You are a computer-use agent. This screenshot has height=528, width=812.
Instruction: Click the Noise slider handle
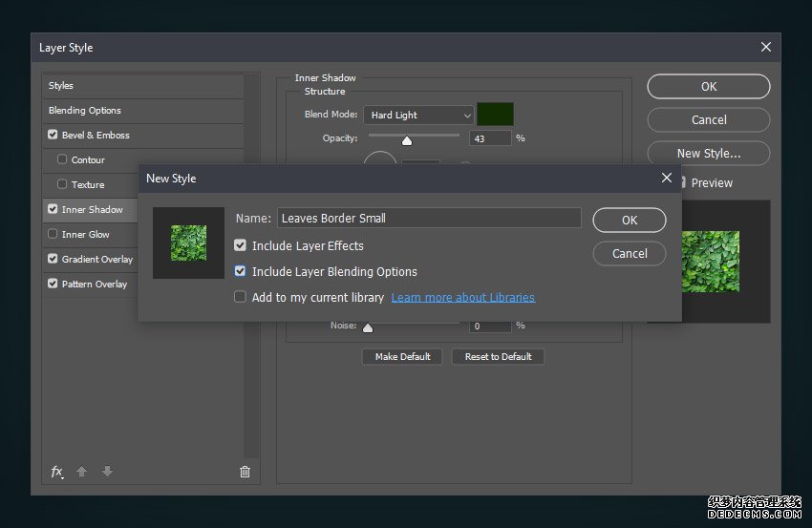pos(368,328)
